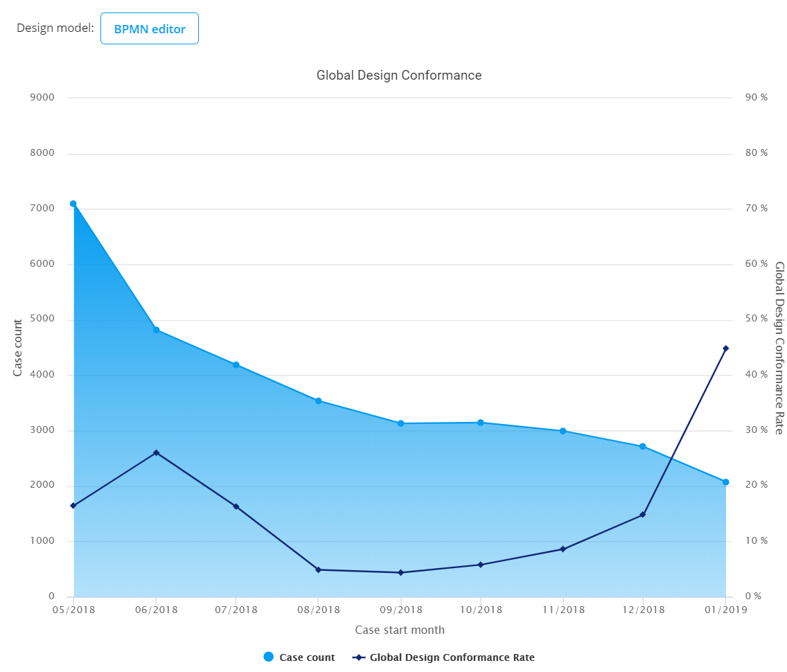Select the 09/2018 case count data point
Image resolution: width=787 pixels, height=672 pixels.
(x=400, y=423)
